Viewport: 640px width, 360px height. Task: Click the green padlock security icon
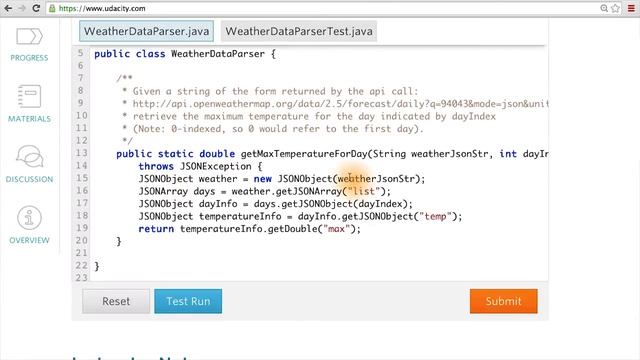click(52, 8)
